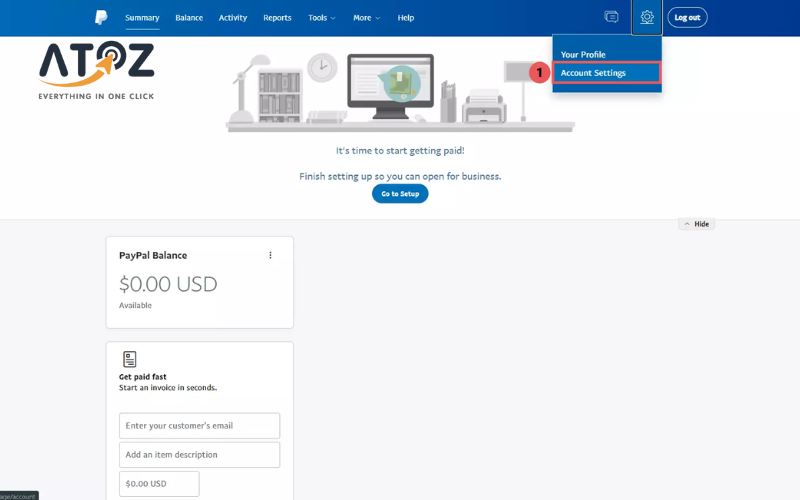Expand the More dropdown menu

pyautogui.click(x=367, y=18)
